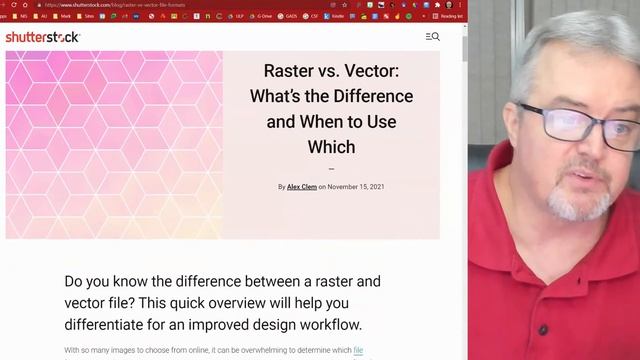This screenshot has width=640, height=360.
Task: Click the pink hexagon hero image
Action: (x=114, y=145)
